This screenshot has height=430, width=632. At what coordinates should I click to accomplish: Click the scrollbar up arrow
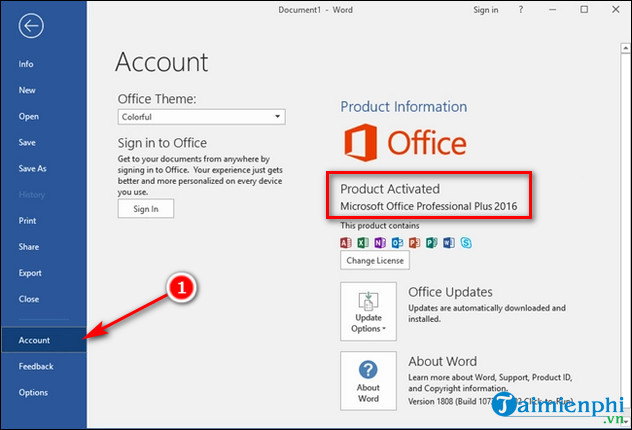click(626, 48)
